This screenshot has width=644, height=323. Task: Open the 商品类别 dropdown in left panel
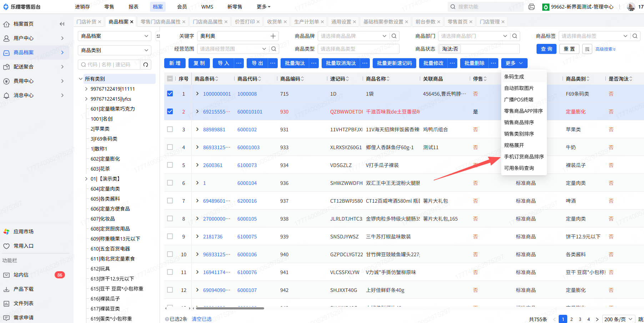(x=114, y=50)
